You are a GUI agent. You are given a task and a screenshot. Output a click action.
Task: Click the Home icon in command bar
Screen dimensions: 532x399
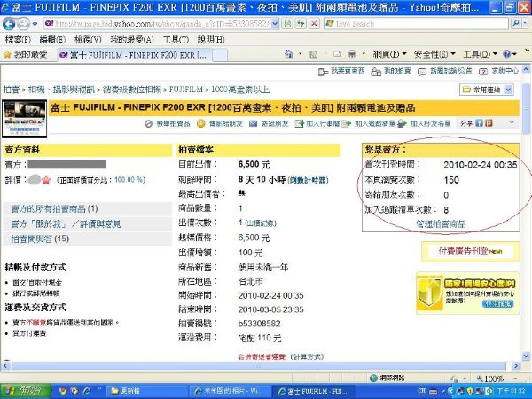289,54
